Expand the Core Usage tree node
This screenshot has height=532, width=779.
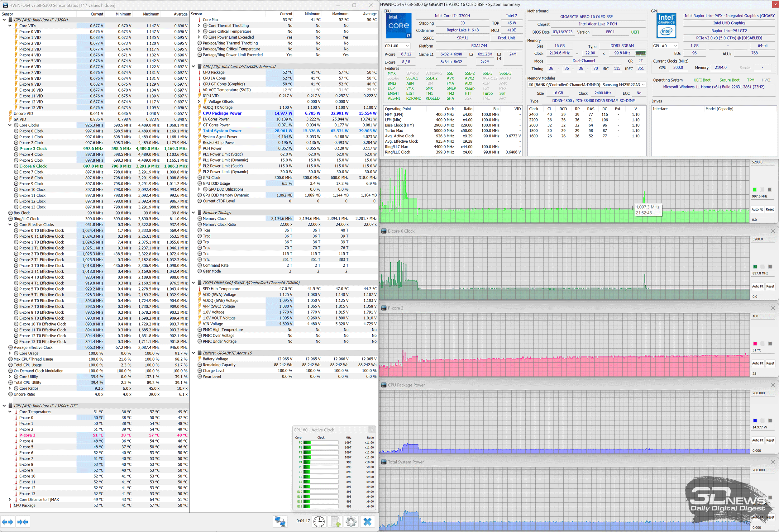click(x=10, y=353)
